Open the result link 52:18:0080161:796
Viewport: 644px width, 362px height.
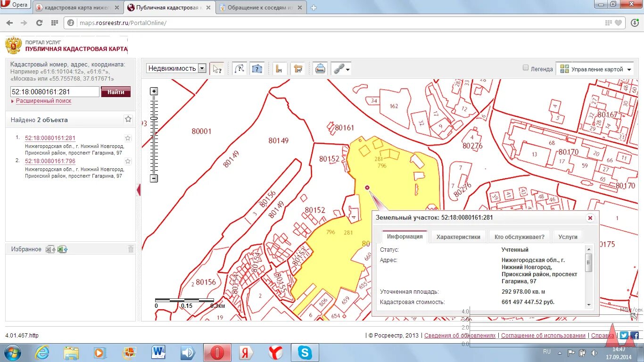[50, 161]
